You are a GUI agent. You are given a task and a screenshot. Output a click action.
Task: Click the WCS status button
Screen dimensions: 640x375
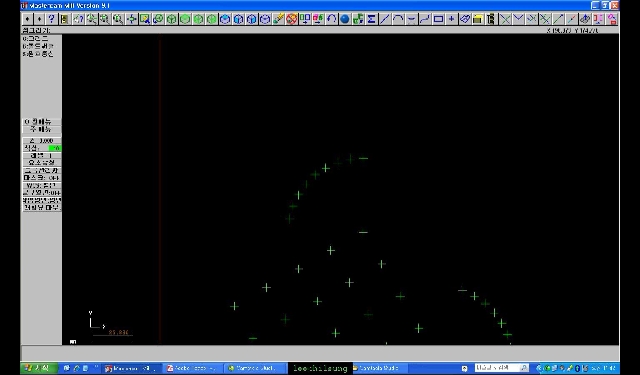tap(42, 185)
